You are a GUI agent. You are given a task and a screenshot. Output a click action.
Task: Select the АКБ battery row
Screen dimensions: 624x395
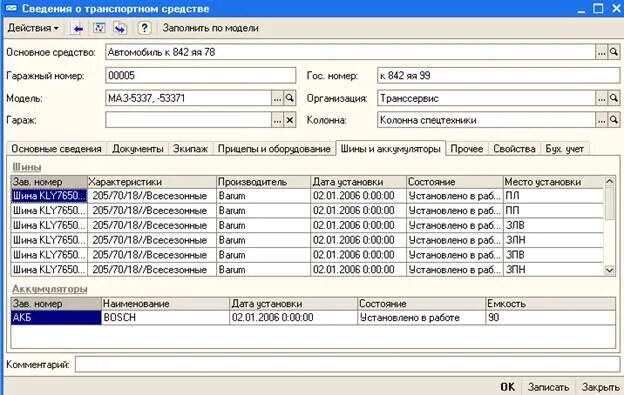click(x=313, y=317)
